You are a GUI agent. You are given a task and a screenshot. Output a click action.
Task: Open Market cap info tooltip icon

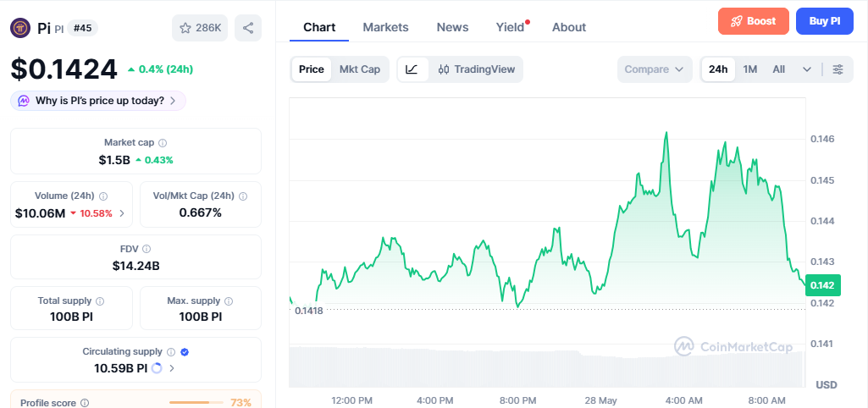coord(163,143)
